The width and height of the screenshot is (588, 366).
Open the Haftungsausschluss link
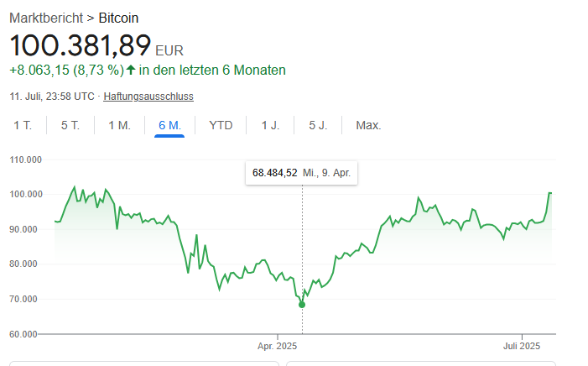pyautogui.click(x=148, y=97)
